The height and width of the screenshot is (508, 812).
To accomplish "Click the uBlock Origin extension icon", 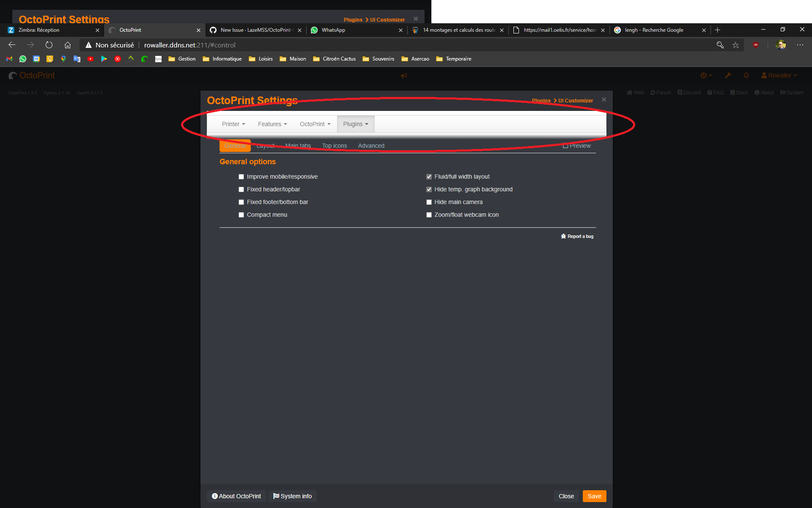I will pos(756,45).
